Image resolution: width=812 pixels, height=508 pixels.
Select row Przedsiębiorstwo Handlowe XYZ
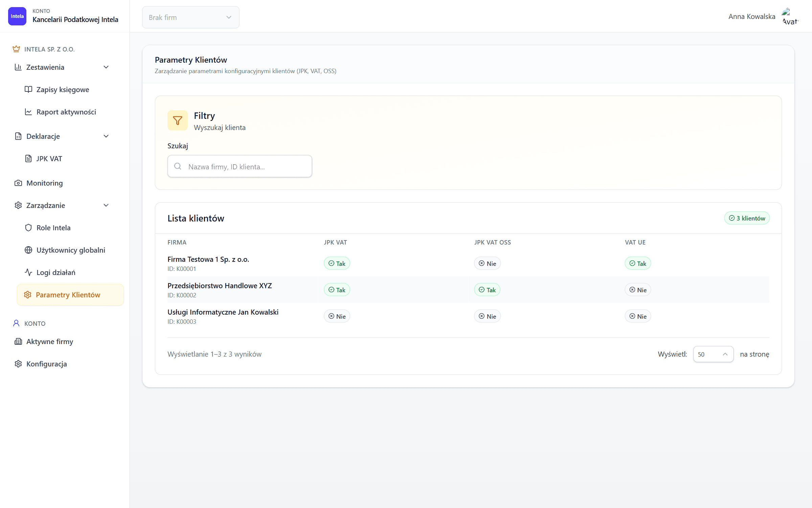click(x=468, y=290)
